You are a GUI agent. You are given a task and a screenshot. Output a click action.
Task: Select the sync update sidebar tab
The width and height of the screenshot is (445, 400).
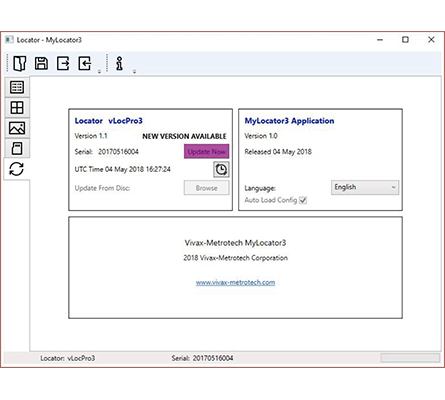tap(17, 169)
